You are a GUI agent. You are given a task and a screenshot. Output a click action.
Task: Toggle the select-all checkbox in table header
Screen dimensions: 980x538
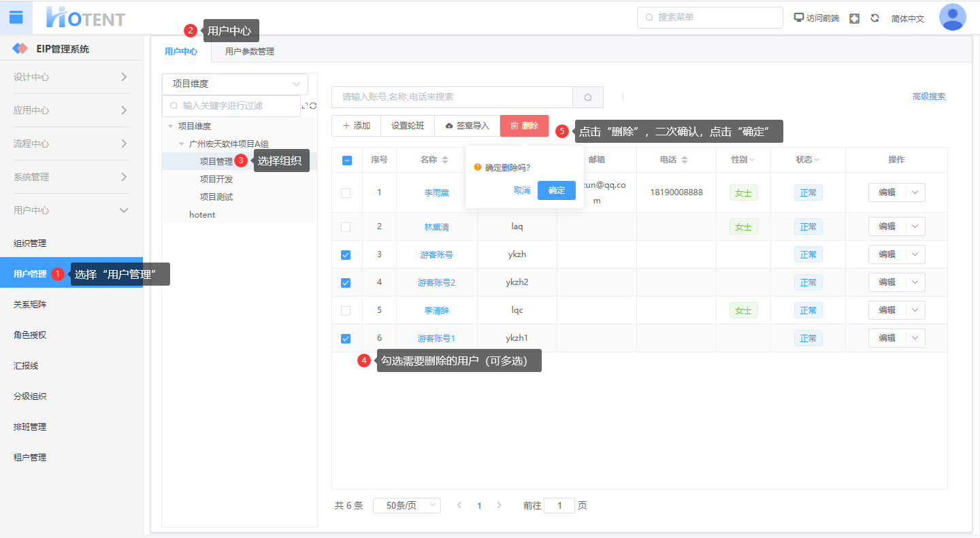tap(346, 161)
